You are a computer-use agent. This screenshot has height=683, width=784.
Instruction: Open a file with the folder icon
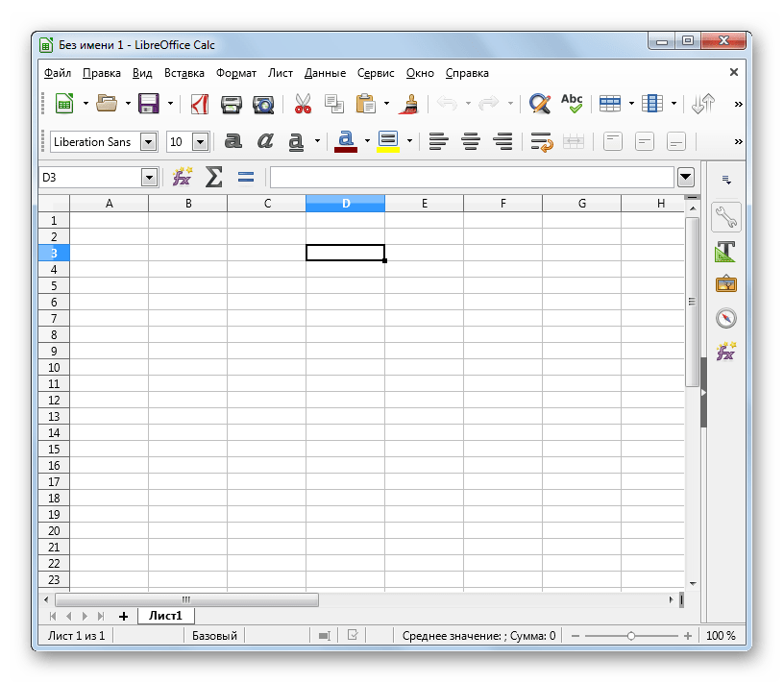[107, 104]
